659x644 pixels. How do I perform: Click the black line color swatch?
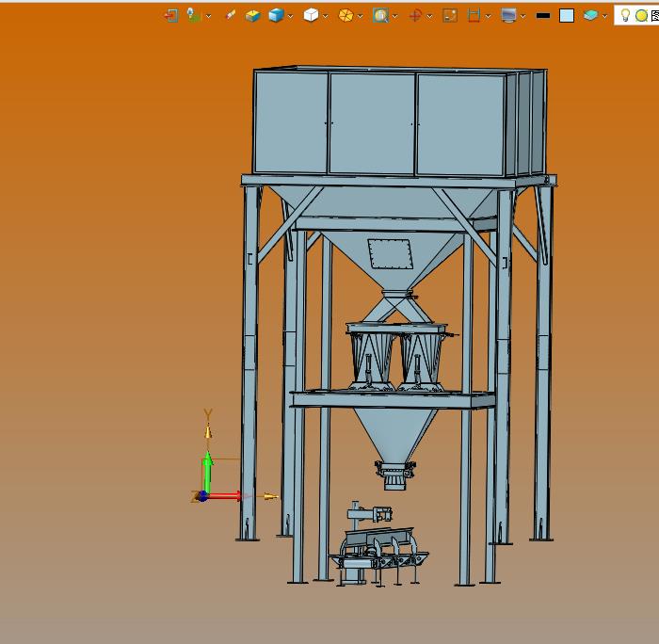[543, 16]
